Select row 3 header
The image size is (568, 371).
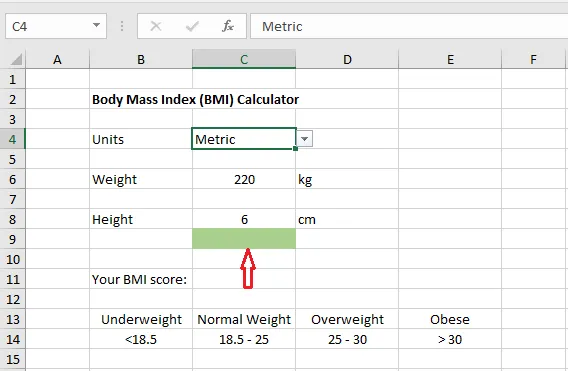tap(13, 119)
